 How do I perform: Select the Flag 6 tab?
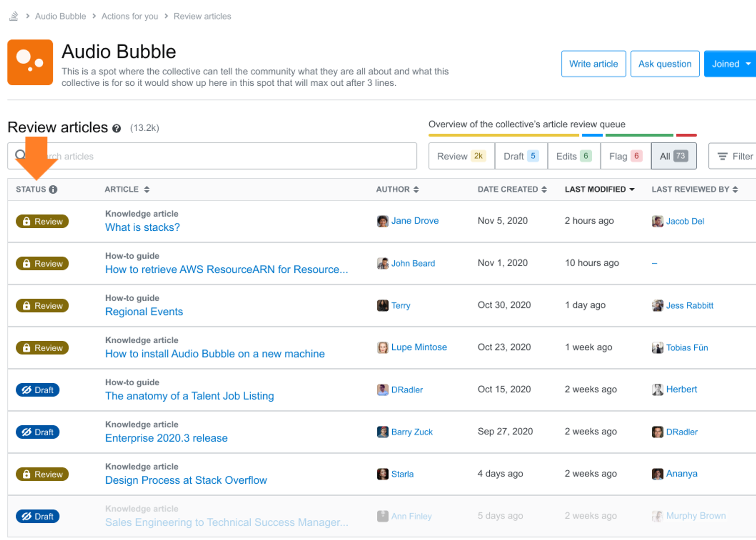coord(626,156)
